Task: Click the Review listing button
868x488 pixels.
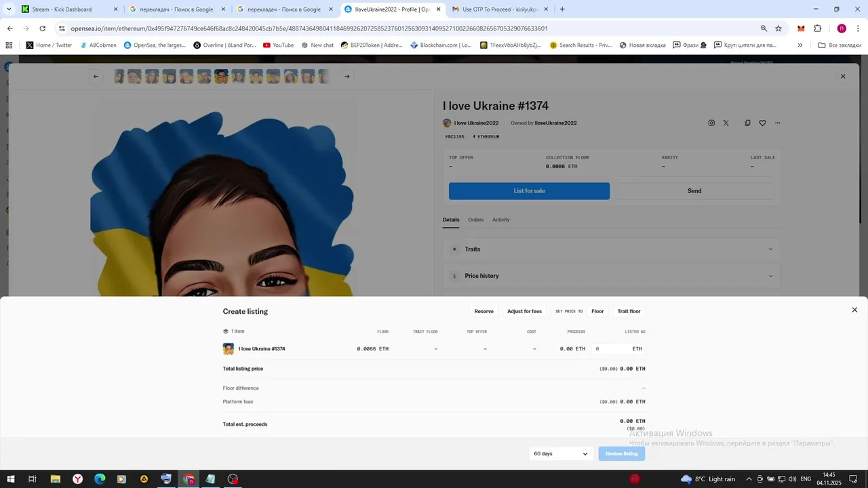Action: 622,453
